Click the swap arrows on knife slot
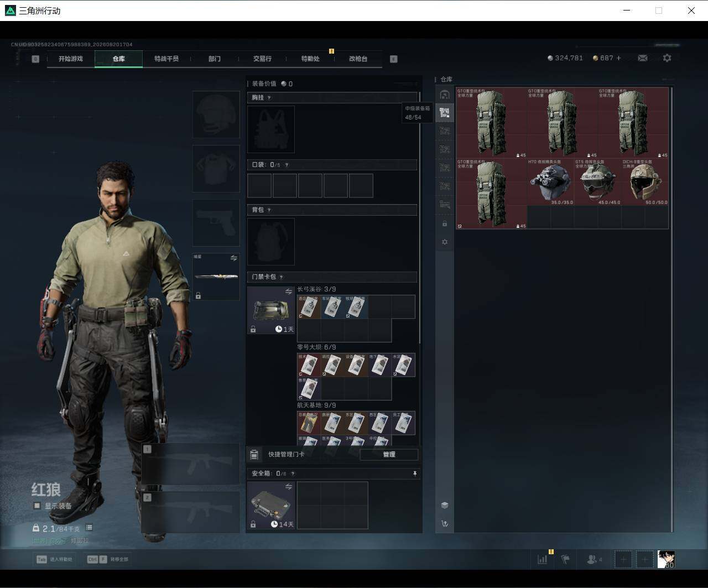The width and height of the screenshot is (708, 588). (x=233, y=258)
